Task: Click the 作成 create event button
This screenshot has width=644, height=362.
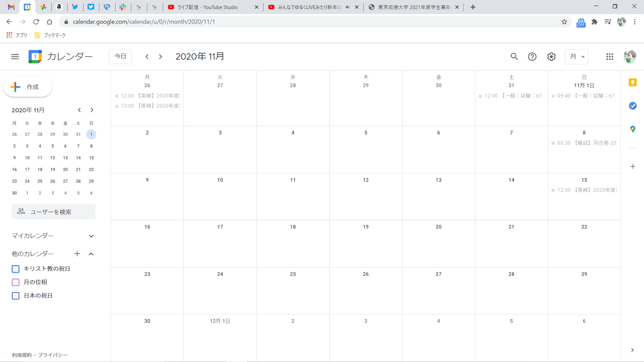Action: (x=28, y=87)
